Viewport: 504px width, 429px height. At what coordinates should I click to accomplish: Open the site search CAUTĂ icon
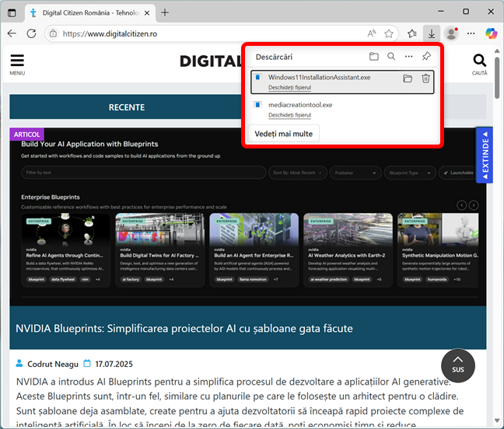[x=480, y=62]
